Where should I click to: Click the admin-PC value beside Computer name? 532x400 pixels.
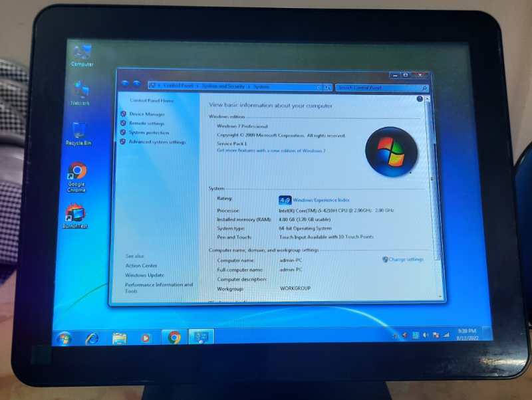[x=291, y=260]
